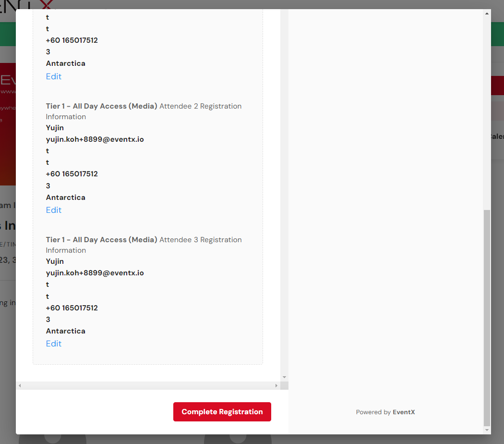504x444 pixels.
Task: Click the Attendee 3 Tier 1 ticket heading
Action: pos(102,240)
